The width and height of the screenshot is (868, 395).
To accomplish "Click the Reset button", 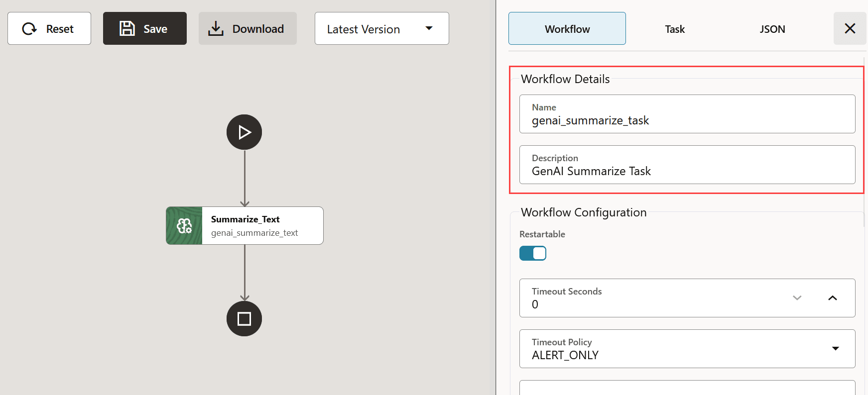I will click(49, 28).
